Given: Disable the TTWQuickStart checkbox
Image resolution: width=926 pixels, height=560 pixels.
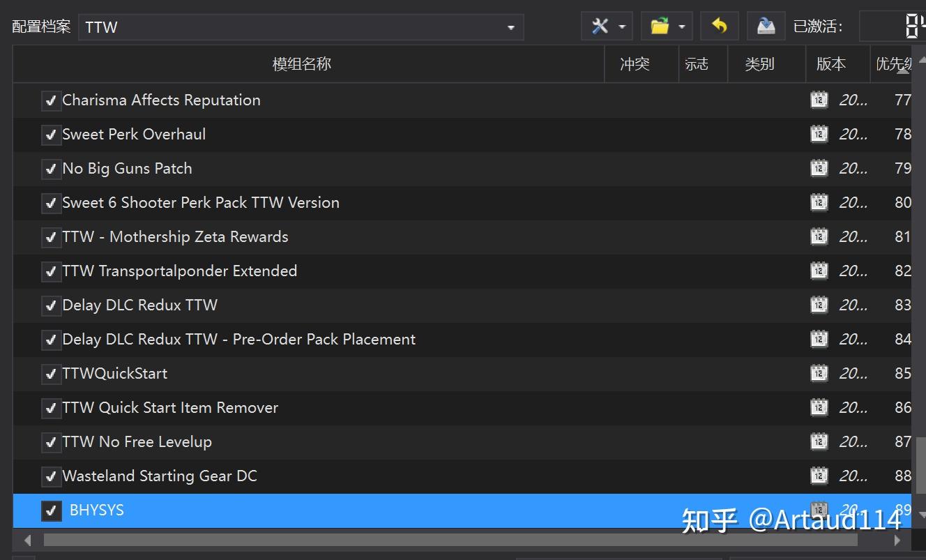Looking at the screenshot, I should (x=50, y=374).
